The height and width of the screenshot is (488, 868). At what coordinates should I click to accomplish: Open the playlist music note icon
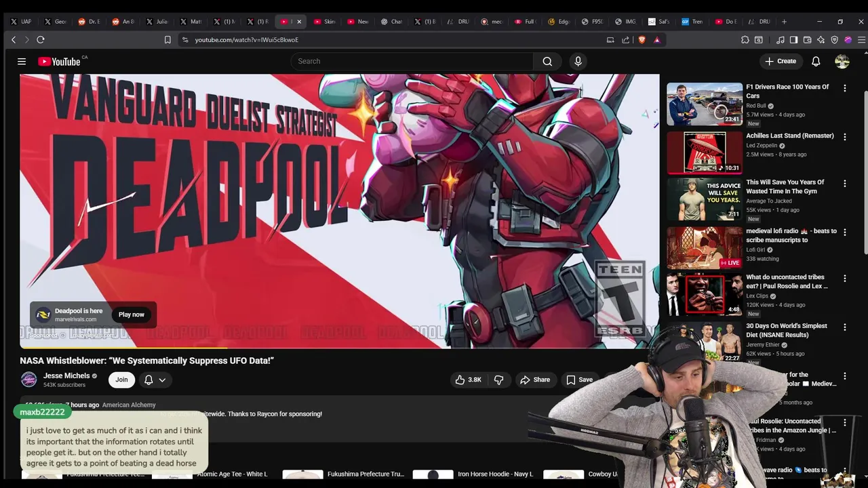click(x=781, y=40)
